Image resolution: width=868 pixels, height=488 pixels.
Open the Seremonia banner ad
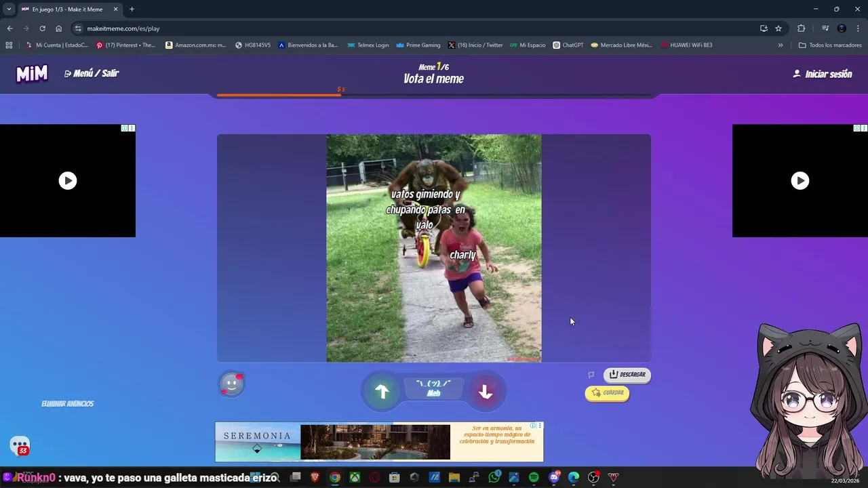[x=379, y=442]
